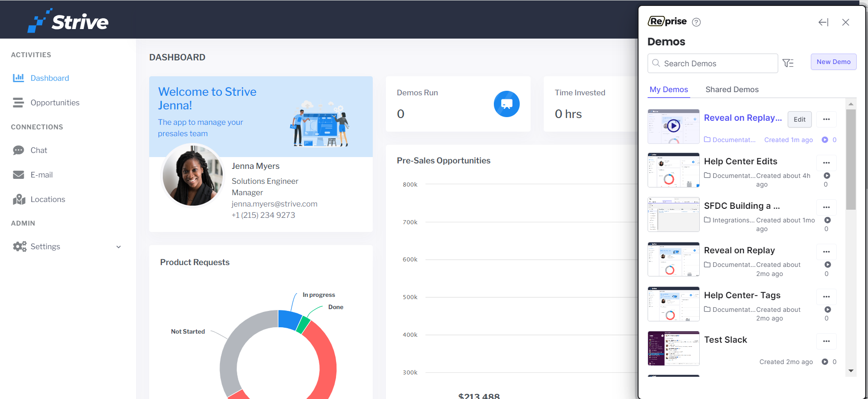Click the Test Slack demo title
Viewport: 868px width, 399px height.
[x=726, y=340]
